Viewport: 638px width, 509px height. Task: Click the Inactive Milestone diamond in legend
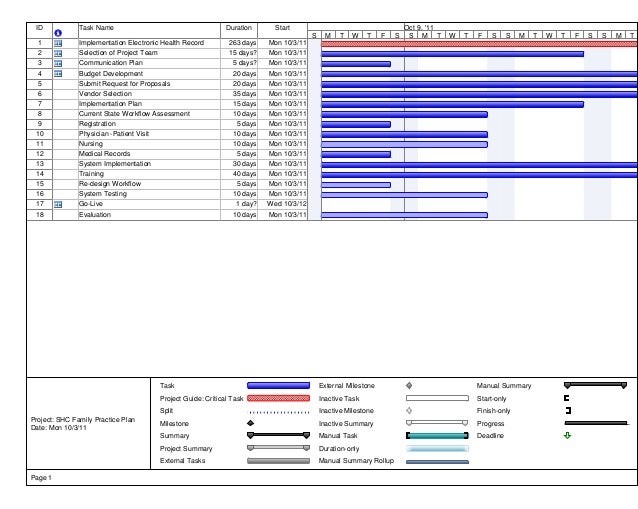tap(409, 411)
